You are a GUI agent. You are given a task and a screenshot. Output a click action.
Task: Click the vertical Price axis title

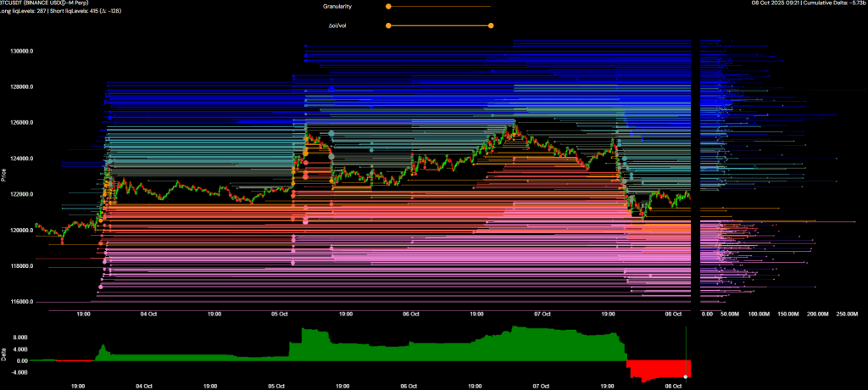tap(4, 176)
